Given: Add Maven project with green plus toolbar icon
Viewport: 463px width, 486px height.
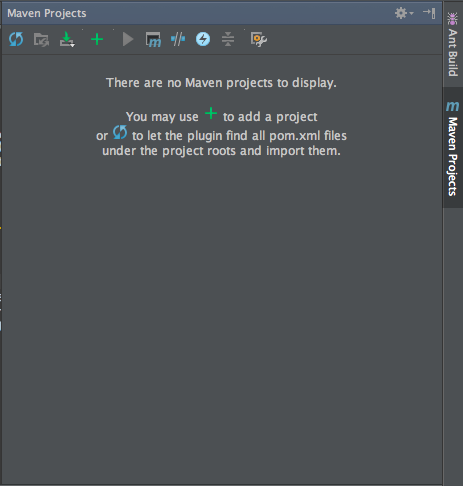Looking at the screenshot, I should pyautogui.click(x=97, y=39).
